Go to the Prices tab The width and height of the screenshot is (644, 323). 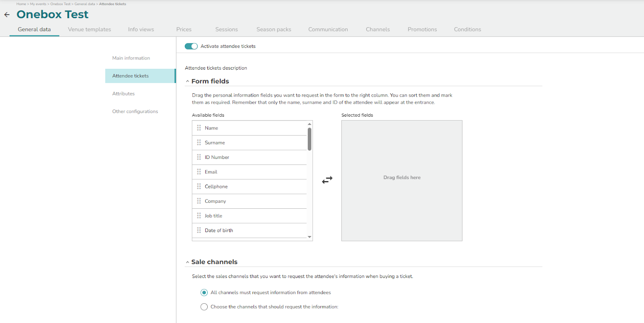(x=184, y=29)
